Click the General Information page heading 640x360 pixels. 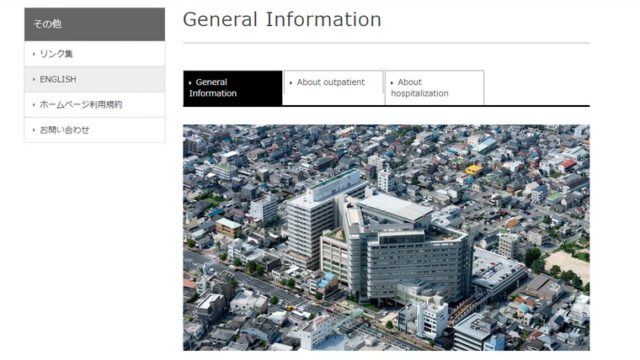click(x=282, y=19)
